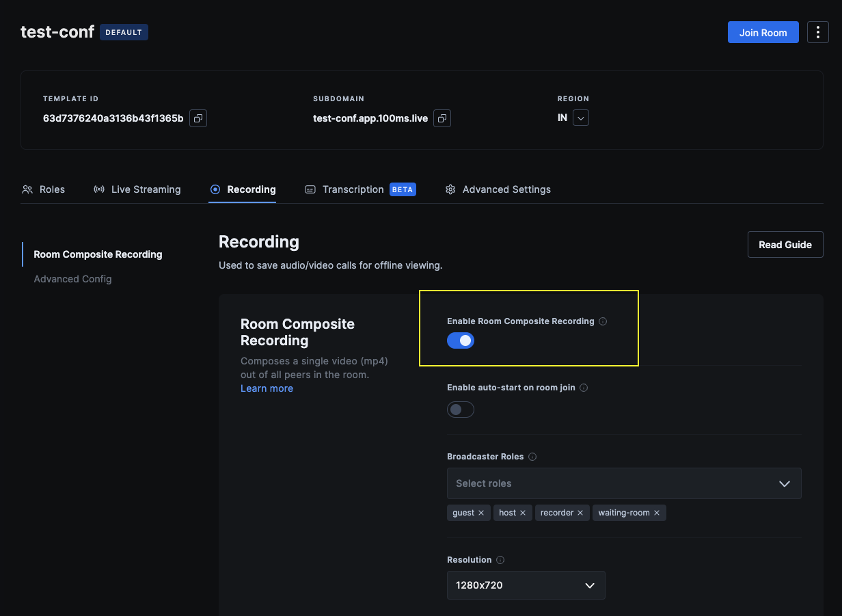The height and width of the screenshot is (616, 842).
Task: Switch to the Transcription tab
Action: click(353, 189)
